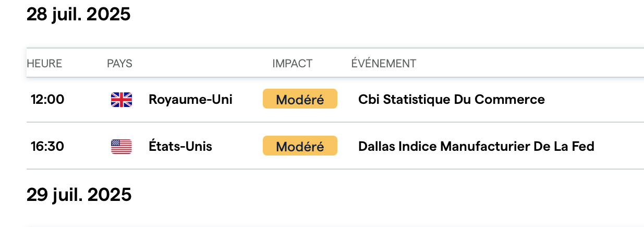
Task: Click the 28 juil. 2025 date heading
Action: point(78,15)
